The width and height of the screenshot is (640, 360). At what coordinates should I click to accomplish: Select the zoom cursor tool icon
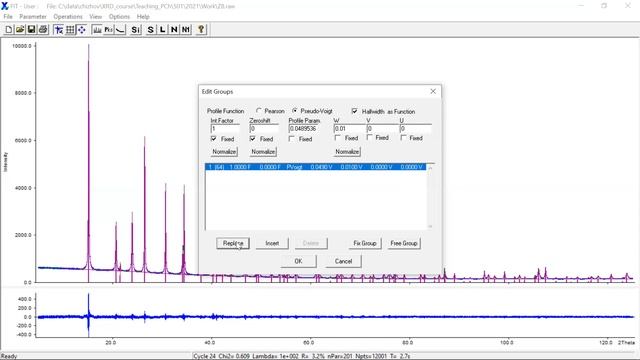[58, 29]
